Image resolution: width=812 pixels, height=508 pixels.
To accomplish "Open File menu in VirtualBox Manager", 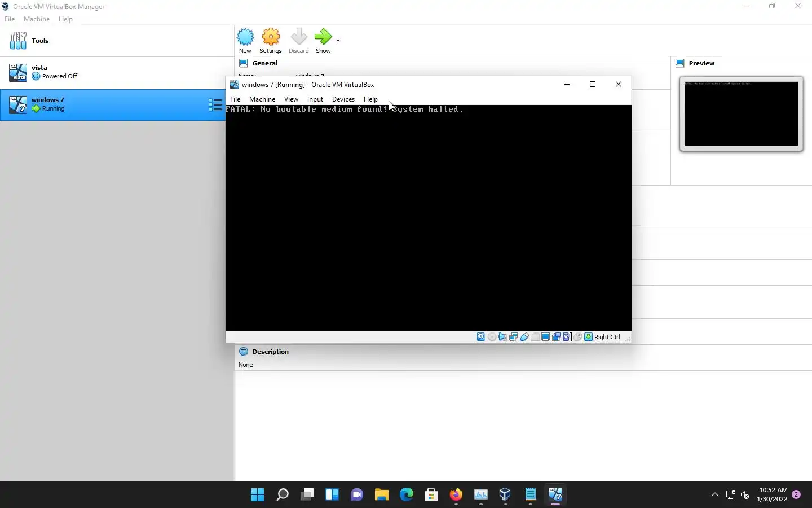I will (10, 19).
